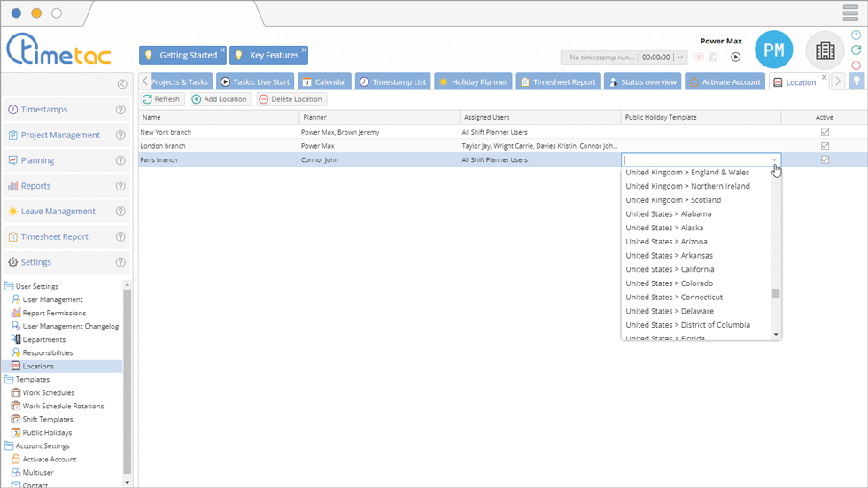This screenshot has width=868, height=488.
Task: Select United States > California from list
Action: coord(670,269)
